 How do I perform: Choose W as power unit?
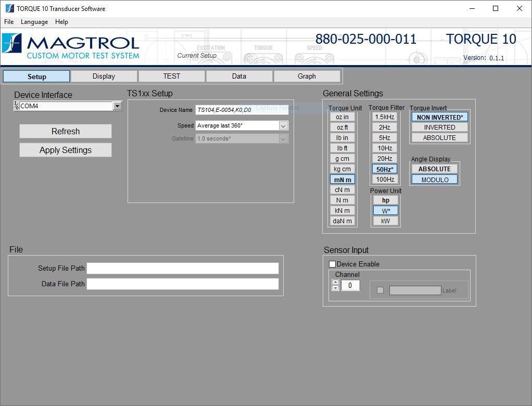[x=386, y=211]
